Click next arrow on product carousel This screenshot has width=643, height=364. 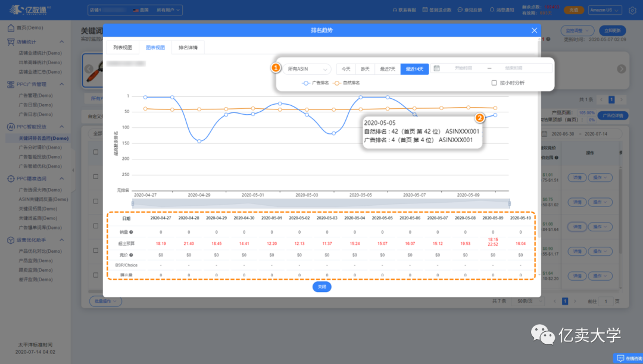621,69
